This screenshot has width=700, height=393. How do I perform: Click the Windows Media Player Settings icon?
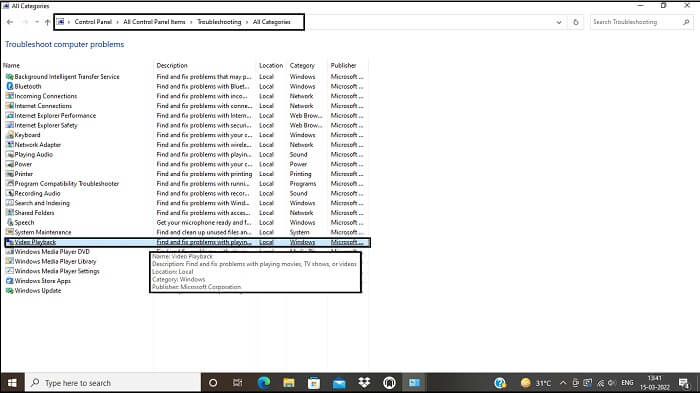coord(9,271)
